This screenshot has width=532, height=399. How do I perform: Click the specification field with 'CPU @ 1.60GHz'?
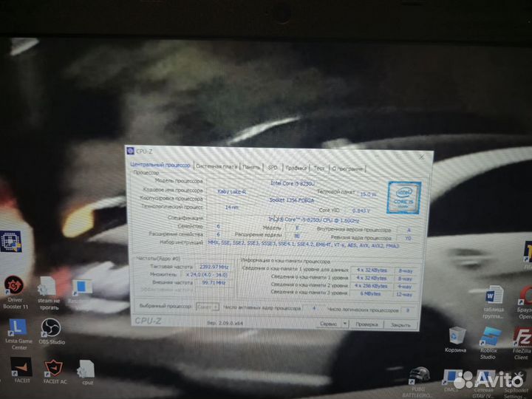(313, 220)
